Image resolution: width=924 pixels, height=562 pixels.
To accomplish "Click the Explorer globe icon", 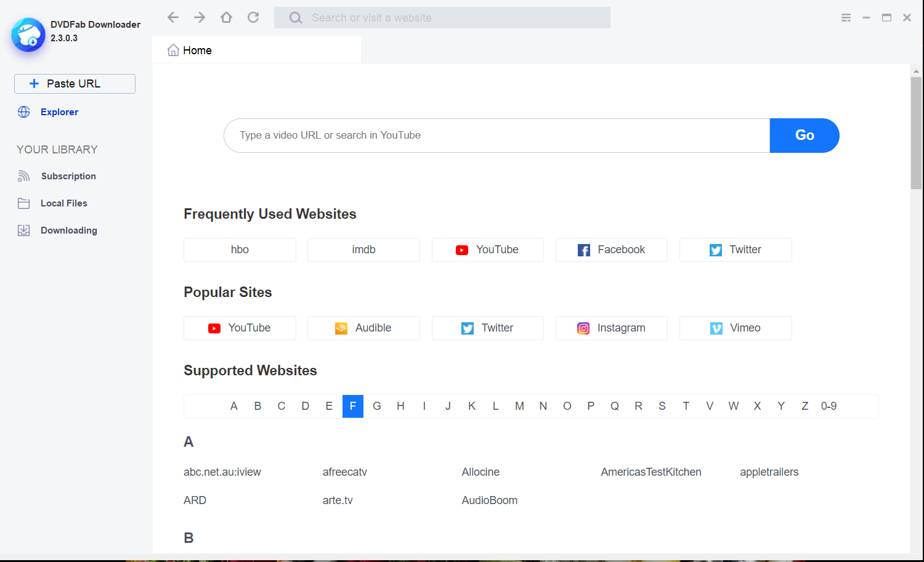I will click(x=24, y=112).
